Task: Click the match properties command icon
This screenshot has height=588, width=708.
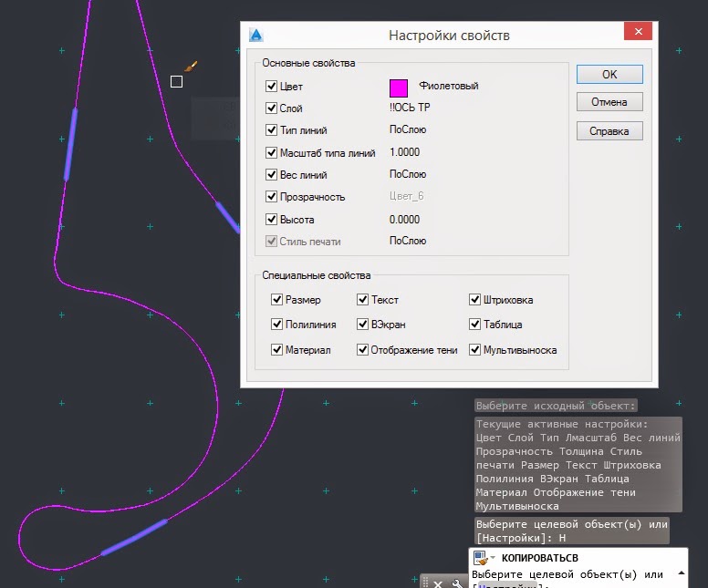Action: click(x=481, y=558)
